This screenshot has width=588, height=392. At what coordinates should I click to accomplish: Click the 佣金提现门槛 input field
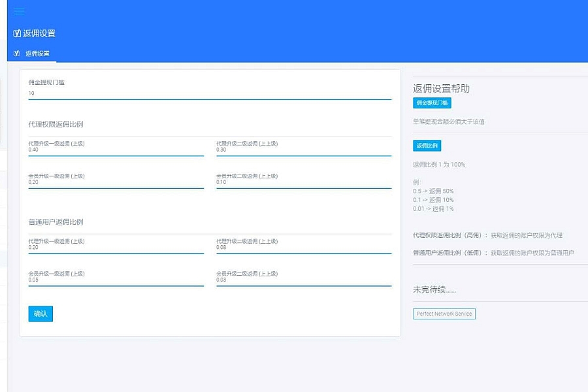pyautogui.click(x=209, y=93)
